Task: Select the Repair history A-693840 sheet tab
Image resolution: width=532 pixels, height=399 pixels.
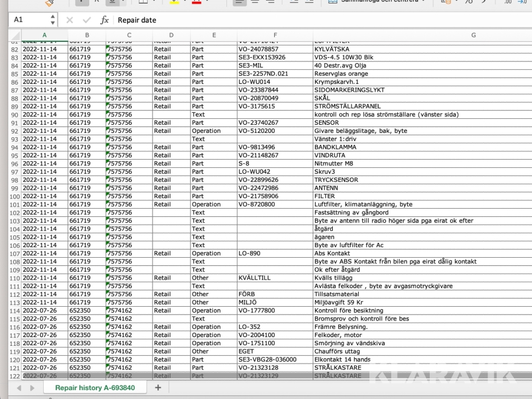Action: [95, 388]
